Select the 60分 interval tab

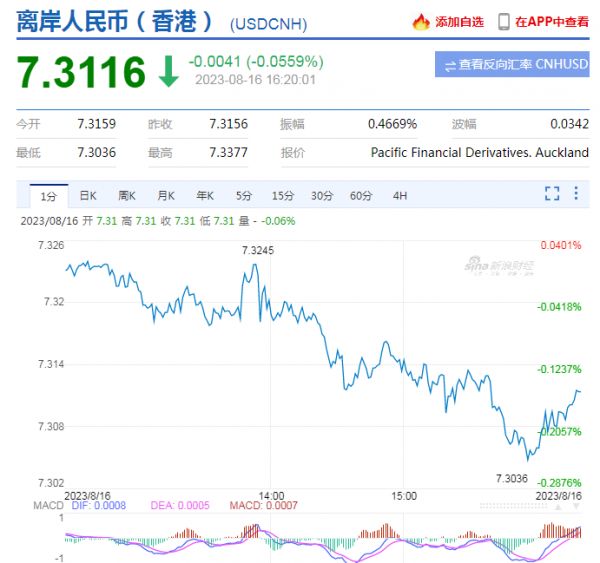click(x=361, y=196)
